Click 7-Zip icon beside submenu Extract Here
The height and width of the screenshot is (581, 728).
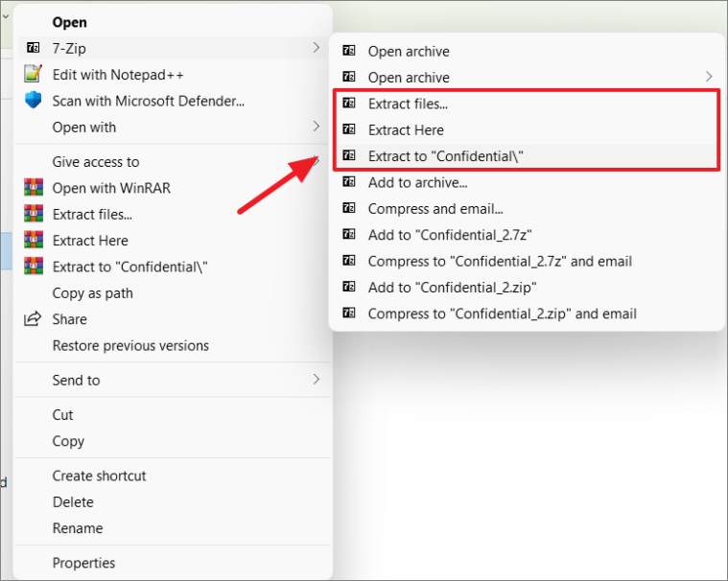(349, 129)
